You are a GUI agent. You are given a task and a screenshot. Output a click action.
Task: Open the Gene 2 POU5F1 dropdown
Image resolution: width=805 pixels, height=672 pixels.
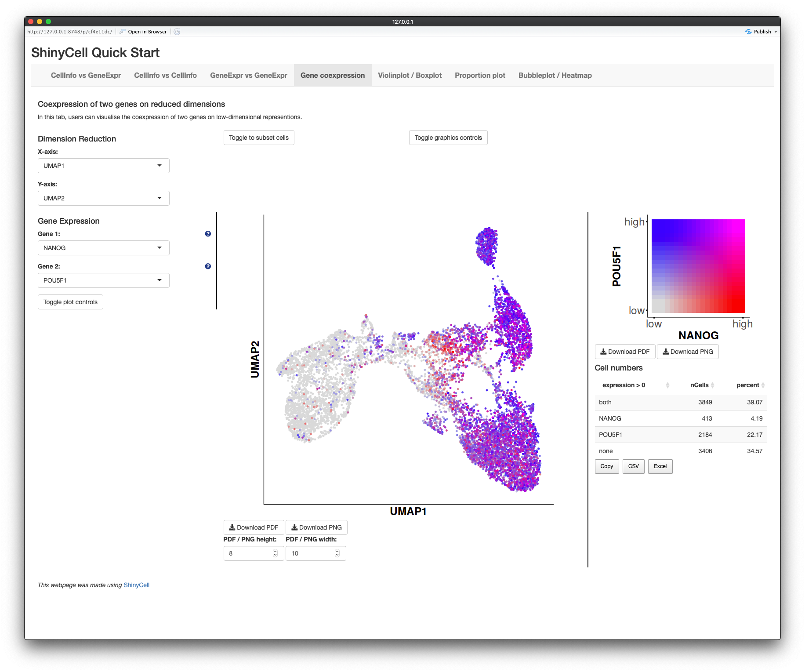(x=104, y=280)
